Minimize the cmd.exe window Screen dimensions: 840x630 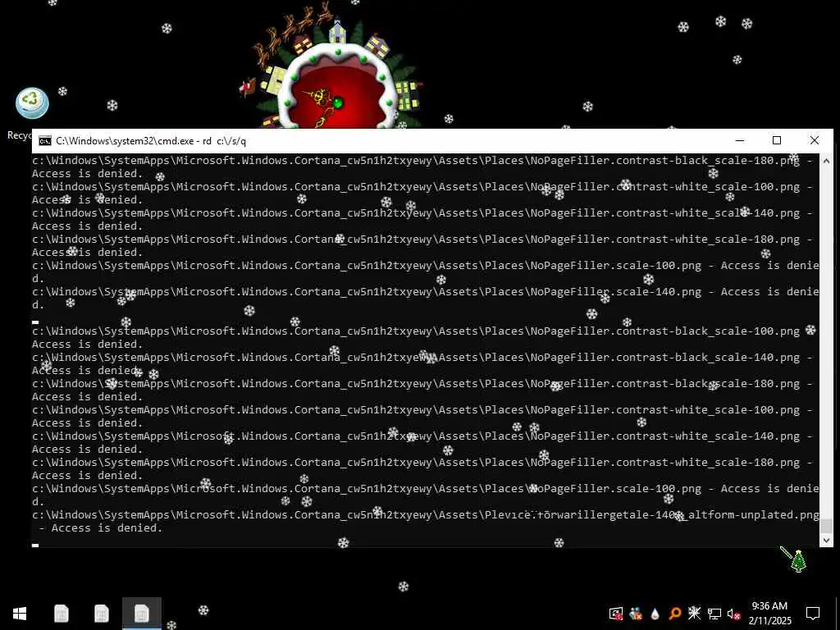pos(740,140)
